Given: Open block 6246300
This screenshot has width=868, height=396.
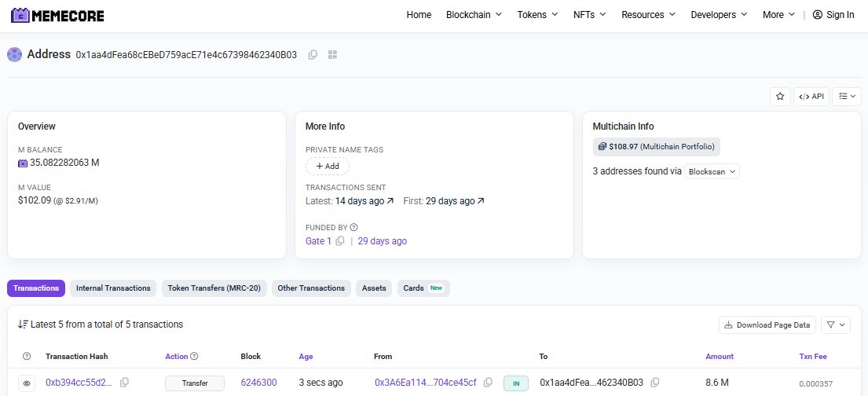Looking at the screenshot, I should tap(258, 383).
